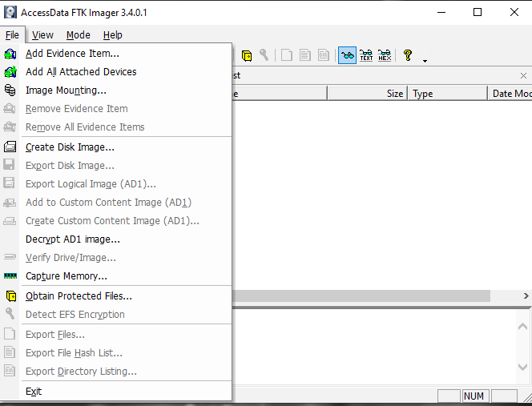Click the Create Disk Image menu icon
532x406 pixels.
[10, 147]
